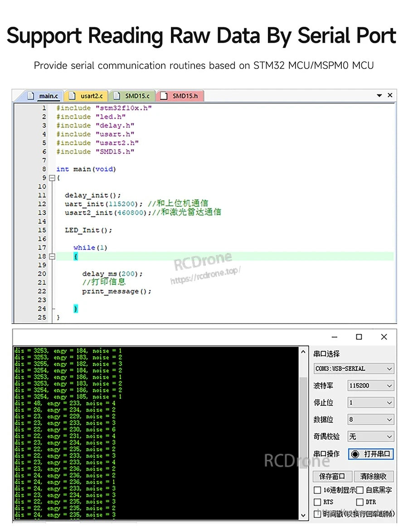
Task: Close the active editor tab
Action: (390, 95)
